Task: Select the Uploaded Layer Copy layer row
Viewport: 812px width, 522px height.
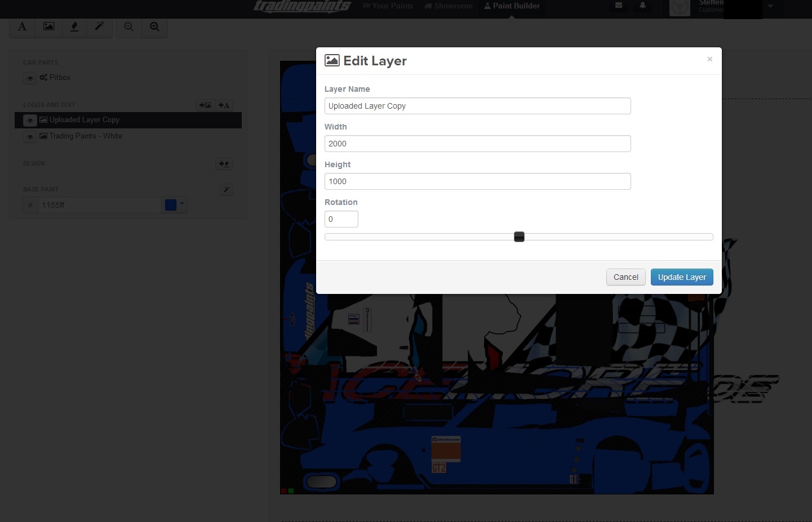Action: pos(128,120)
